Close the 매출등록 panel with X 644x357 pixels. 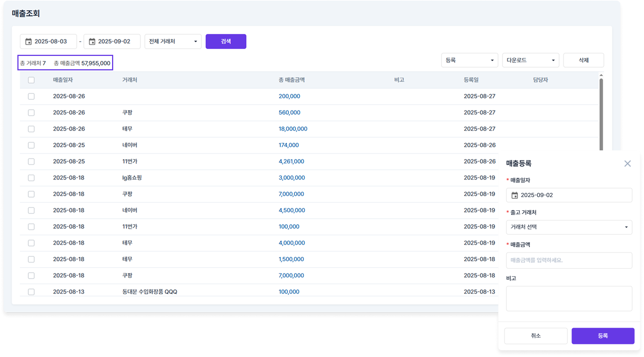tap(627, 164)
